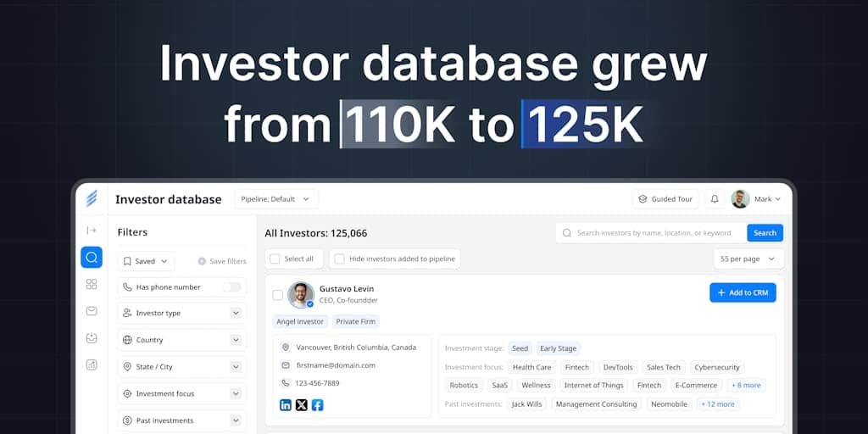
Task: Open the Pipeline: Default dropdown
Action: (276, 199)
